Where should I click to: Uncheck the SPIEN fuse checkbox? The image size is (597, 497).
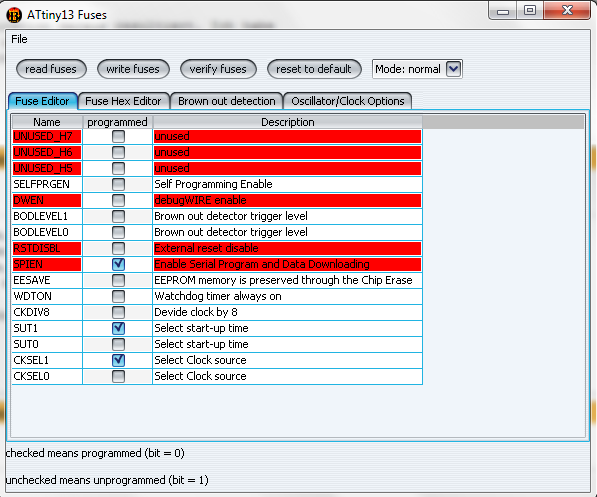coord(118,264)
